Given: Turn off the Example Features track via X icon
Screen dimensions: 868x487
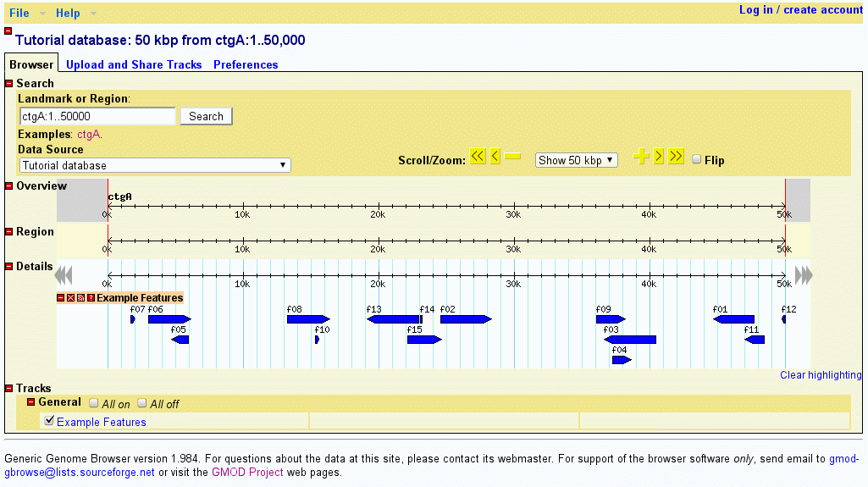Looking at the screenshot, I should pyautogui.click(x=70, y=298).
